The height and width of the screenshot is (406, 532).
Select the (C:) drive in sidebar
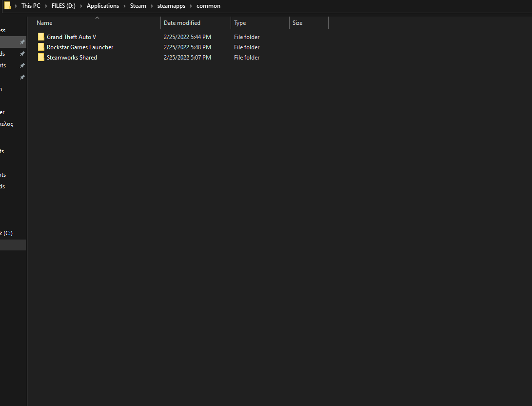(x=6, y=233)
